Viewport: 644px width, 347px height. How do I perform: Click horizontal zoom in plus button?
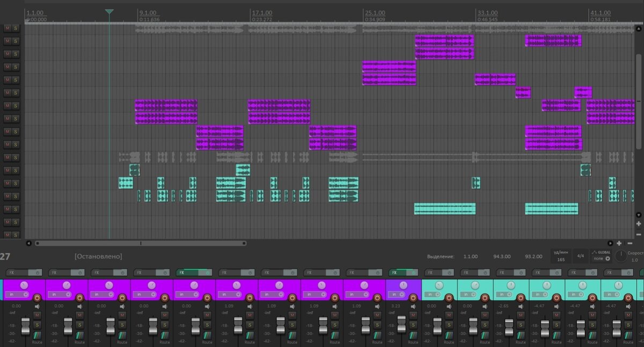click(619, 243)
